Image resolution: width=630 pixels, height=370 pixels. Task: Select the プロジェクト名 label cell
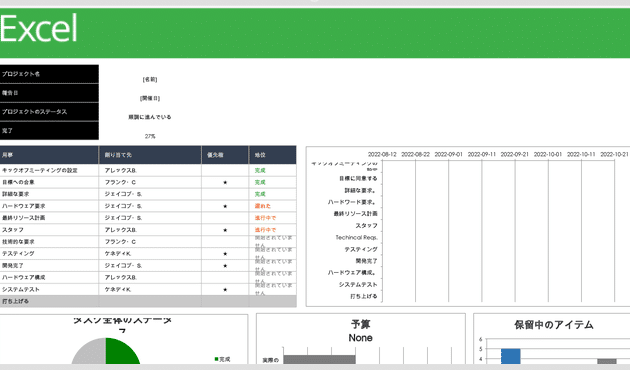click(49, 74)
